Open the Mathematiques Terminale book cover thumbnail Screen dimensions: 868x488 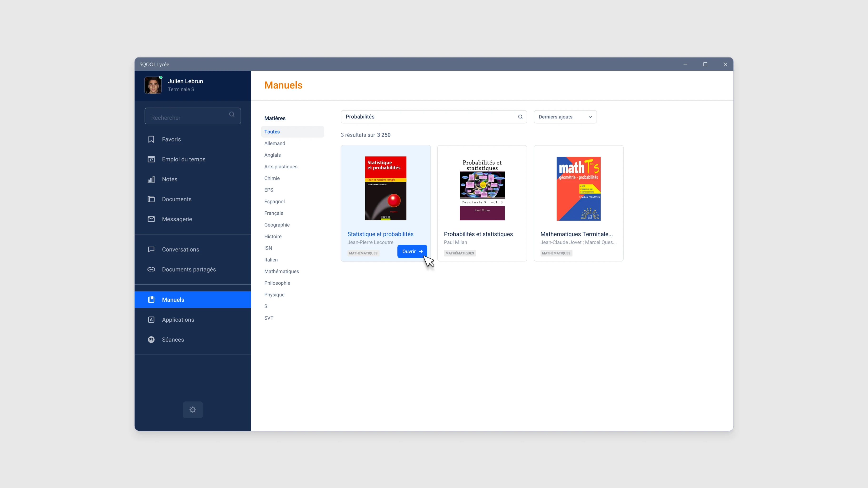click(578, 188)
